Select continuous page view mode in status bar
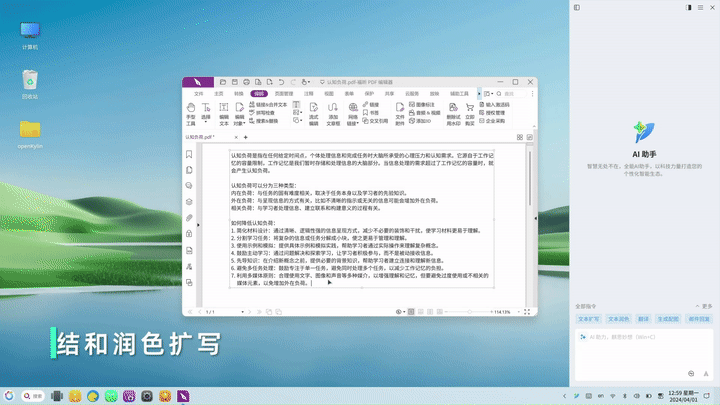The width and height of the screenshot is (720, 405). [421, 312]
